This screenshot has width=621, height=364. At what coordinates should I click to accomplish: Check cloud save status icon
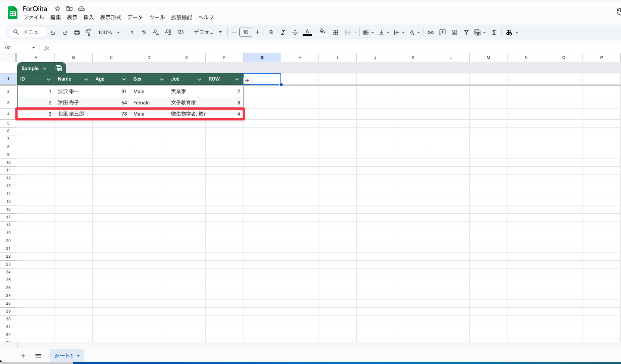tap(81, 9)
